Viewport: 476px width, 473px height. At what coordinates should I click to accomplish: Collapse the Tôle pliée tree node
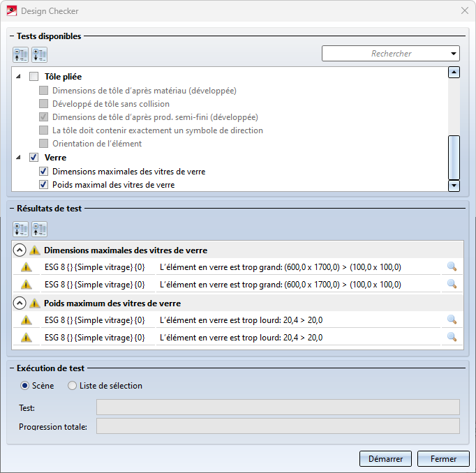click(19, 77)
